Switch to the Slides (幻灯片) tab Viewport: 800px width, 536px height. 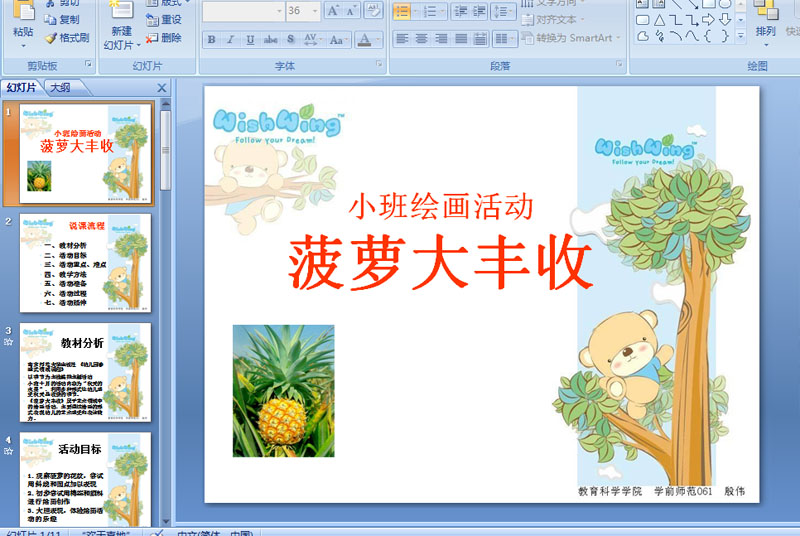pos(22,88)
